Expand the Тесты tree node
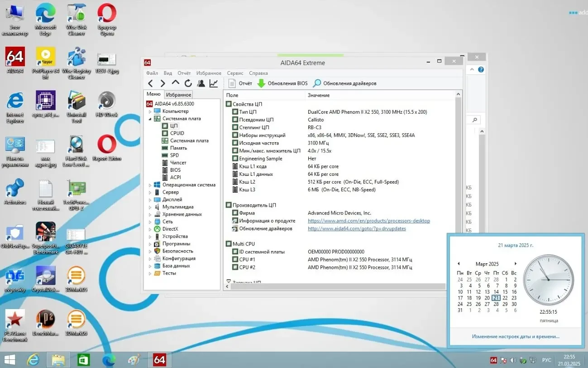Image resolution: width=588 pixels, height=368 pixels. click(x=150, y=273)
